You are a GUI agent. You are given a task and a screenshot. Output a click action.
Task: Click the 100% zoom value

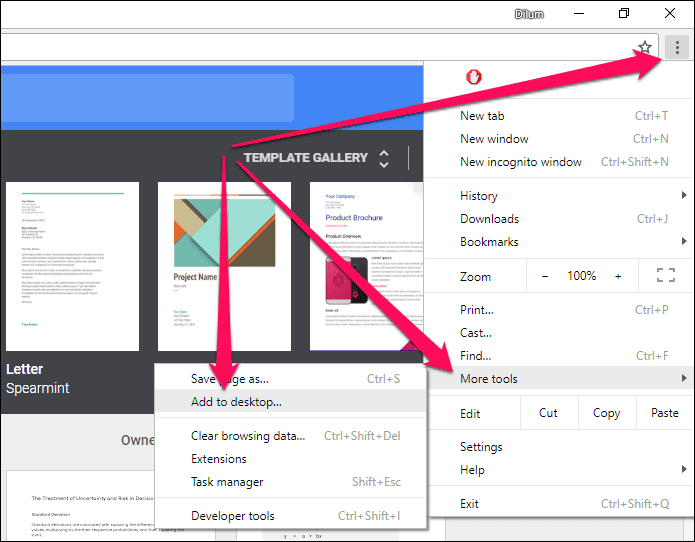coord(582,276)
